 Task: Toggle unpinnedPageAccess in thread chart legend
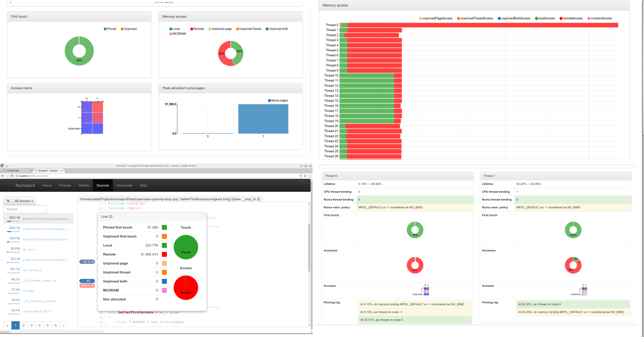(435, 18)
